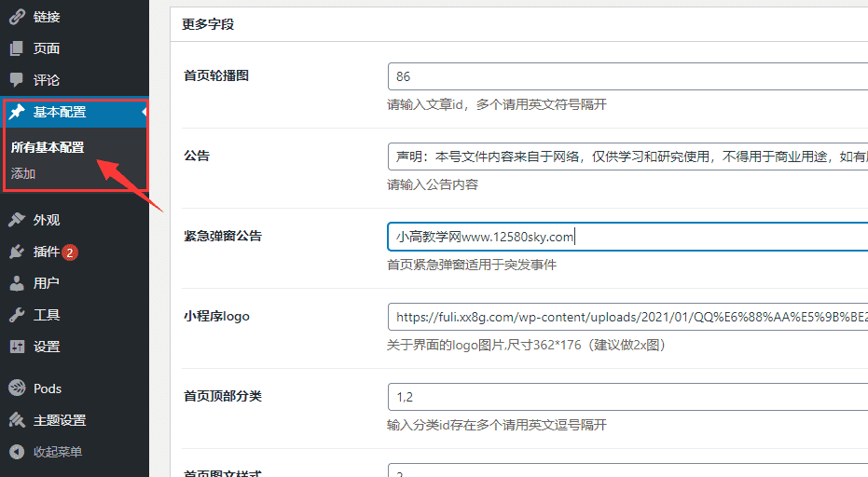The image size is (868, 477).
Task: Click the Appearance paintbrush icon
Action: coord(17,220)
